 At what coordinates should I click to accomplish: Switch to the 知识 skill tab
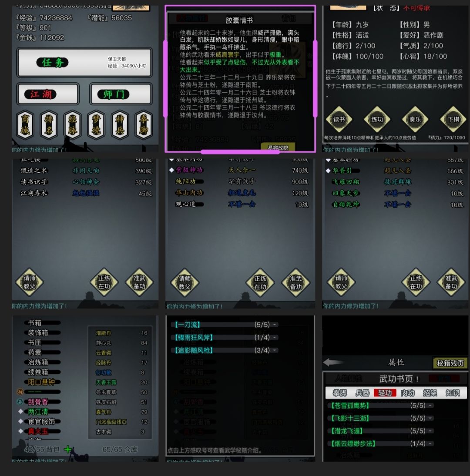pyautogui.click(x=453, y=393)
